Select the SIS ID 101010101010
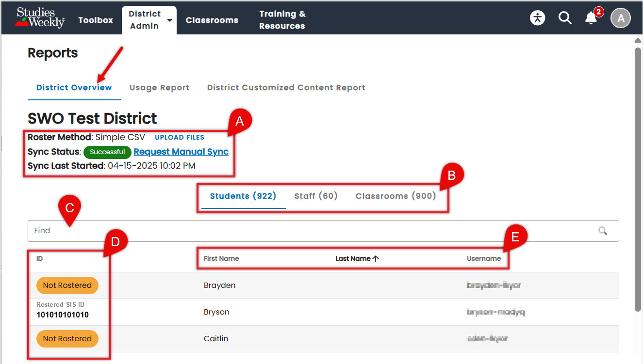This screenshot has width=643, height=364. [x=63, y=315]
